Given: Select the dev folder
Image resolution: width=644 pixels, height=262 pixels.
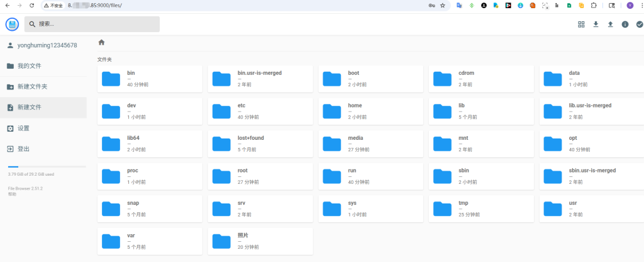Looking at the screenshot, I should pos(150,111).
